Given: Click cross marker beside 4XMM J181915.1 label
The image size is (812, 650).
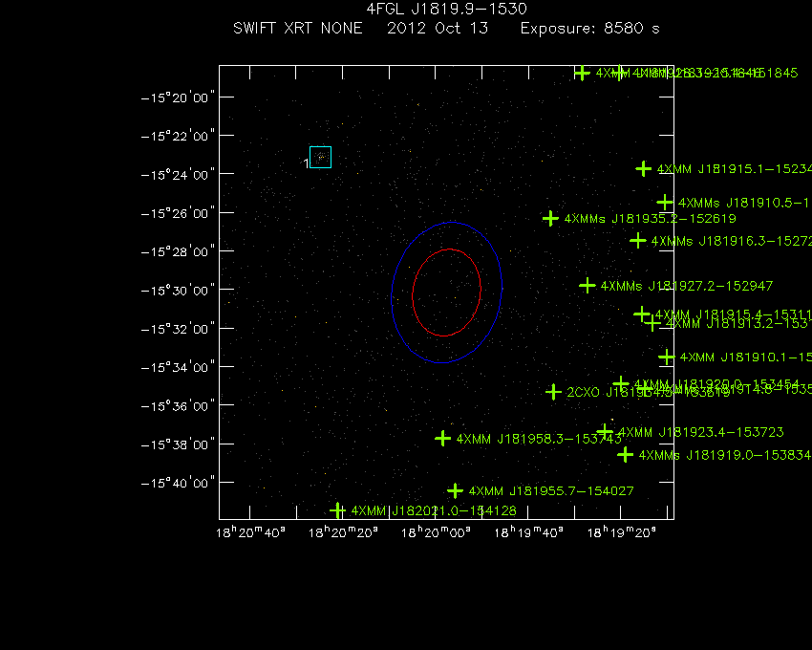Looking at the screenshot, I should pos(643,168).
